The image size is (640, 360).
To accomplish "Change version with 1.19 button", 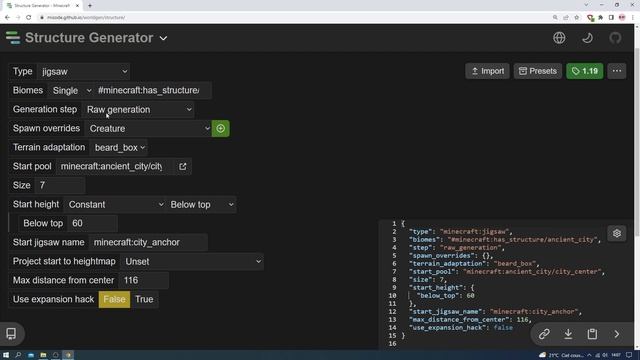I will (x=584, y=71).
